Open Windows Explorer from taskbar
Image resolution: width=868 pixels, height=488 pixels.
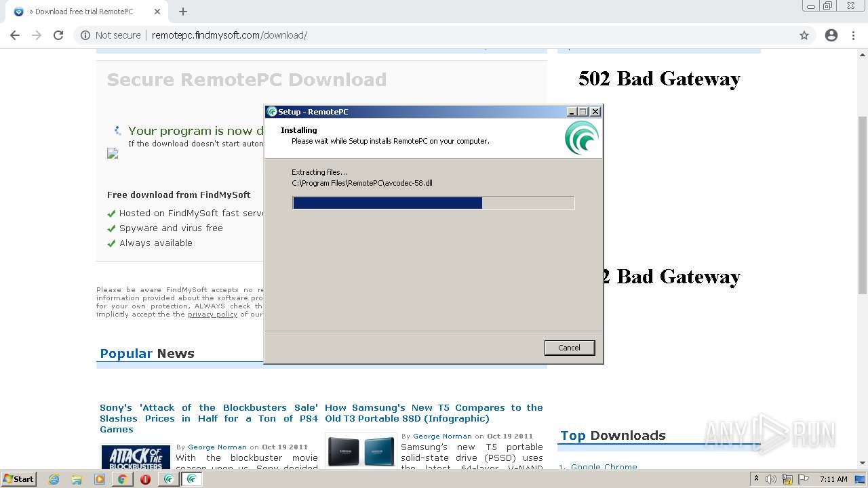coord(77,479)
